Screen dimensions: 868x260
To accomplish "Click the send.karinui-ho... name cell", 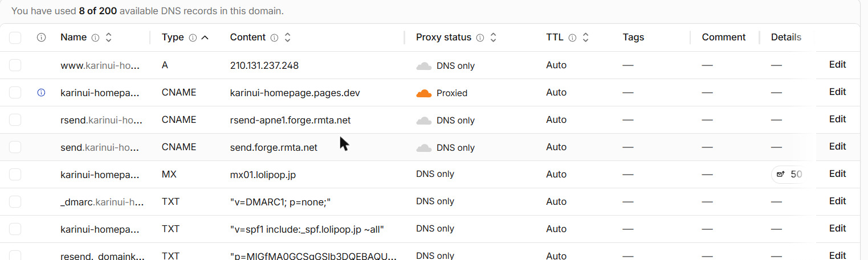I will [x=100, y=147].
